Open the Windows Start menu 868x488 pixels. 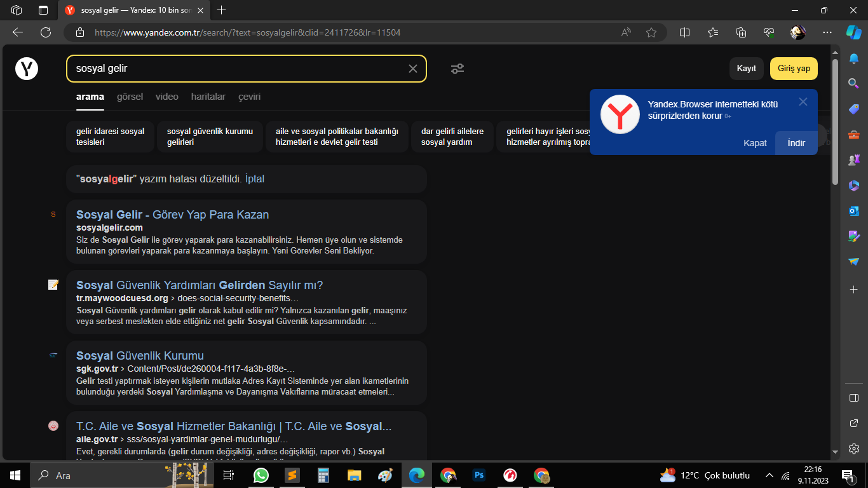point(15,475)
